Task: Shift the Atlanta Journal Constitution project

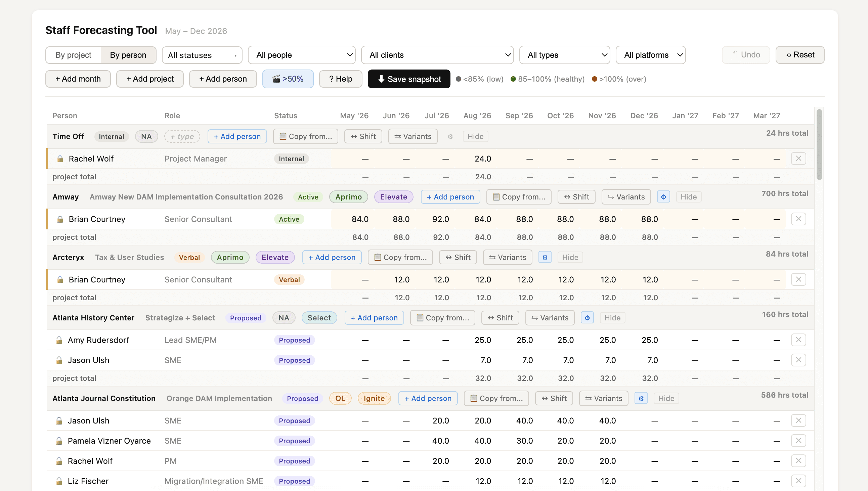Action: [x=554, y=398]
